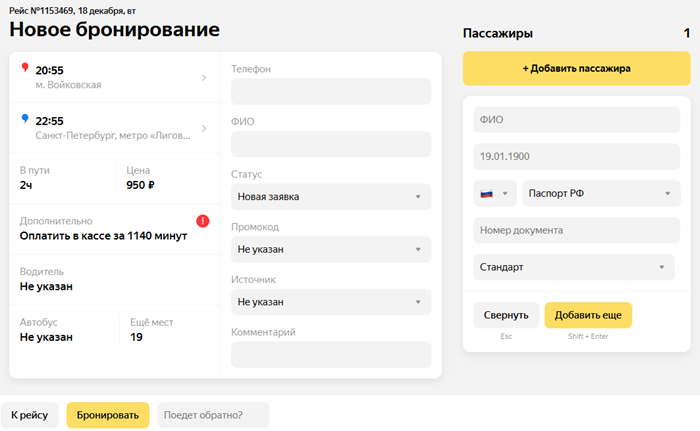Click the Бронировать button
Viewport: 700px width, 431px height.
pos(108,415)
